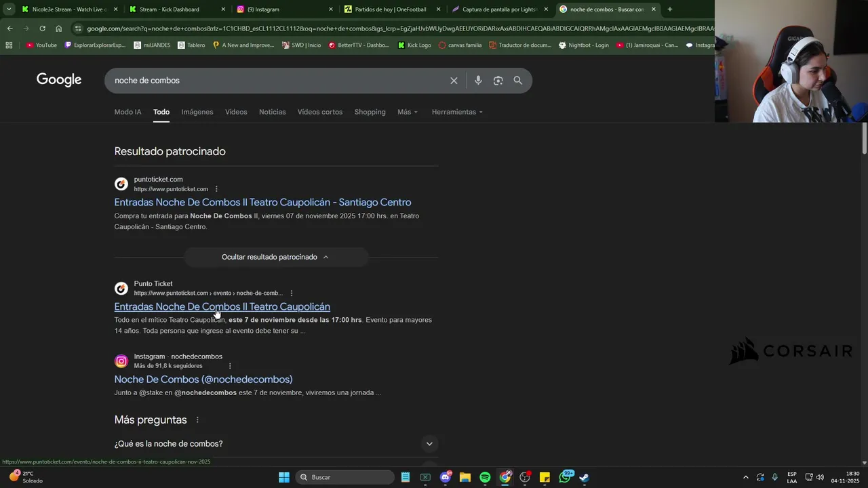Open YouTube bookmark
The image size is (868, 488).
coord(42,45)
